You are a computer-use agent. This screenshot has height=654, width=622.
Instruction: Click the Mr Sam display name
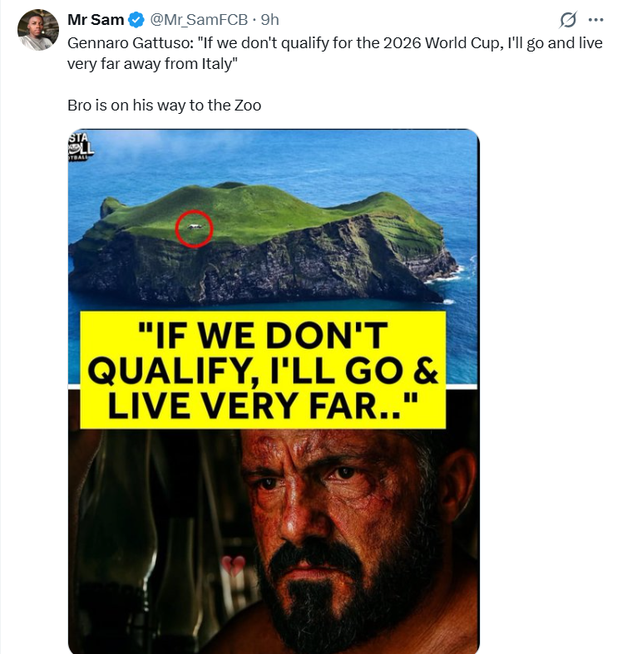point(95,20)
